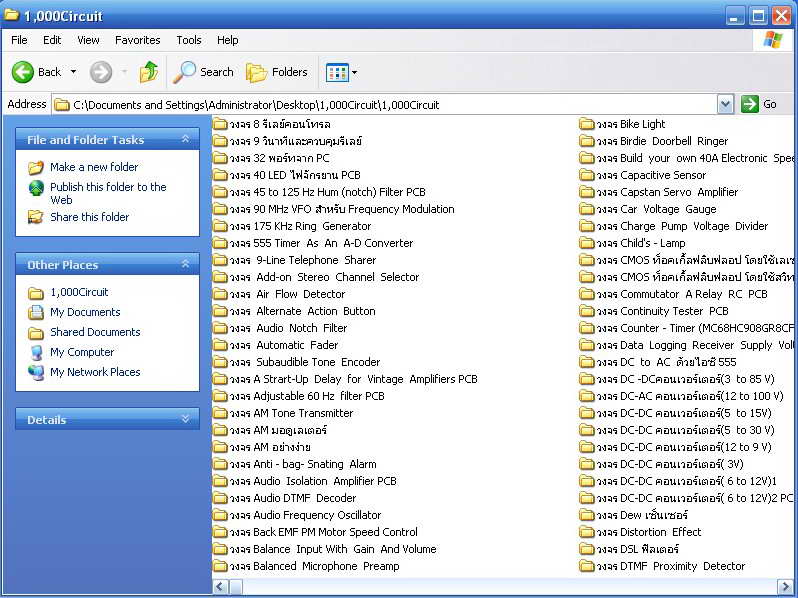798x598 pixels.
Task: Expand the Address bar dropdown
Action: pyautogui.click(x=725, y=104)
